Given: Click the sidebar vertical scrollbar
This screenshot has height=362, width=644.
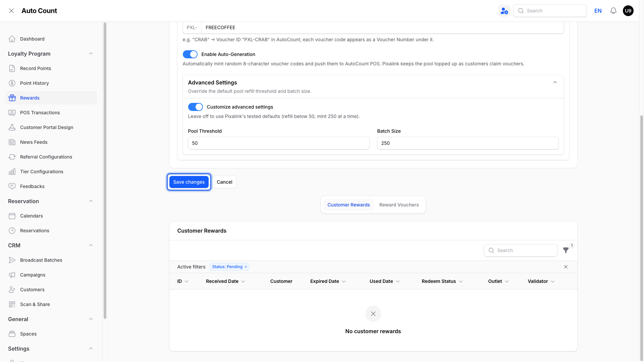Looking at the screenshot, I should tap(105, 170).
